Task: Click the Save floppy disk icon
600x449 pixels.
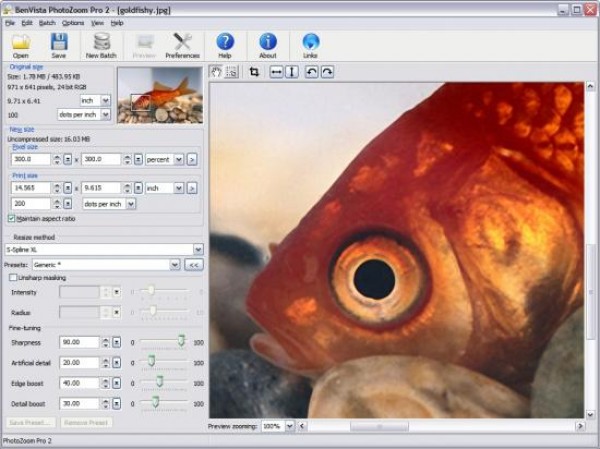Action: point(59,42)
